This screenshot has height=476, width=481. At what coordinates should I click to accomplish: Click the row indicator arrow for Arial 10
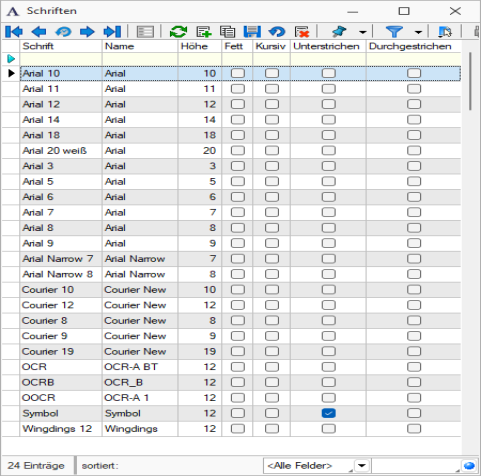coord(11,73)
